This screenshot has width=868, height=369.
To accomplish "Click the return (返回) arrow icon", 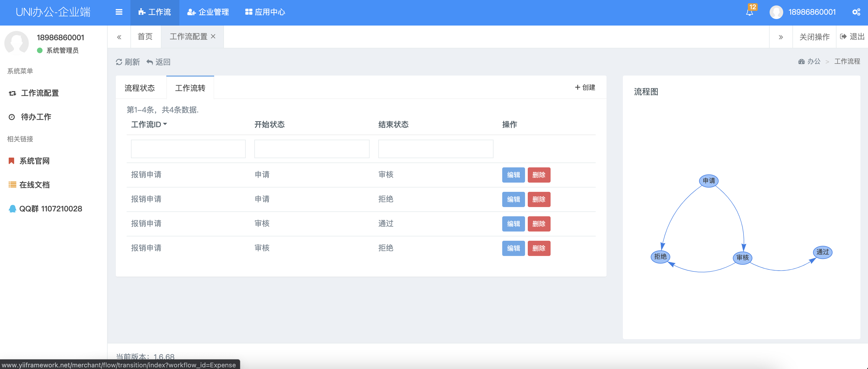I will pos(150,62).
